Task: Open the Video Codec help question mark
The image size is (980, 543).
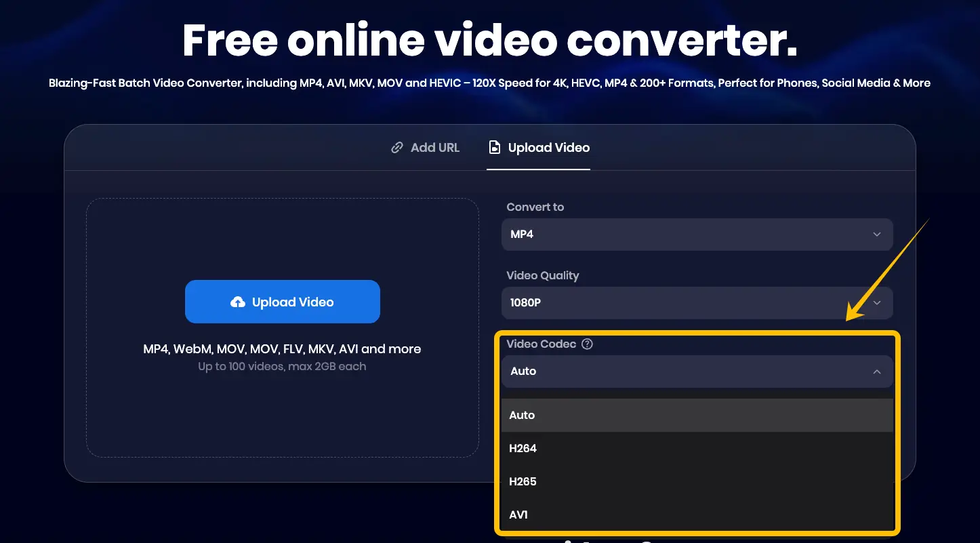Action: coord(586,344)
